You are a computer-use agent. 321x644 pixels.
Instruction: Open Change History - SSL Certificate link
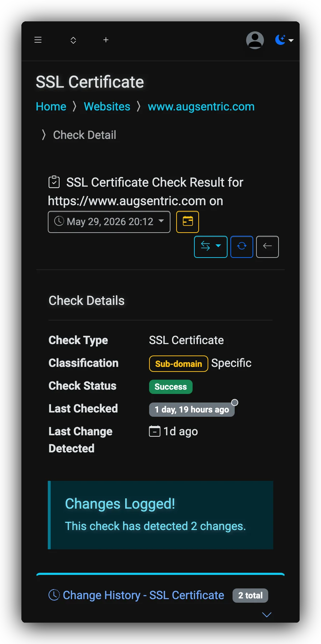[x=144, y=595]
